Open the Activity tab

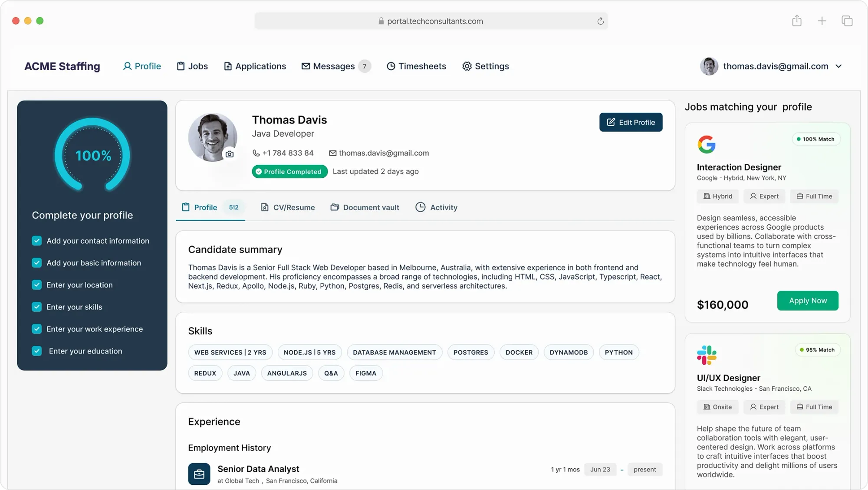(x=437, y=207)
